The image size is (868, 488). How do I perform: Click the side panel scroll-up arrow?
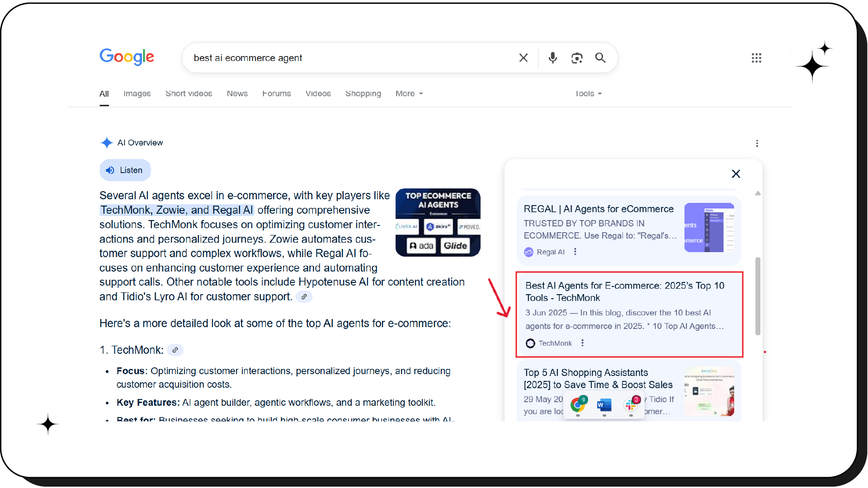(x=758, y=193)
